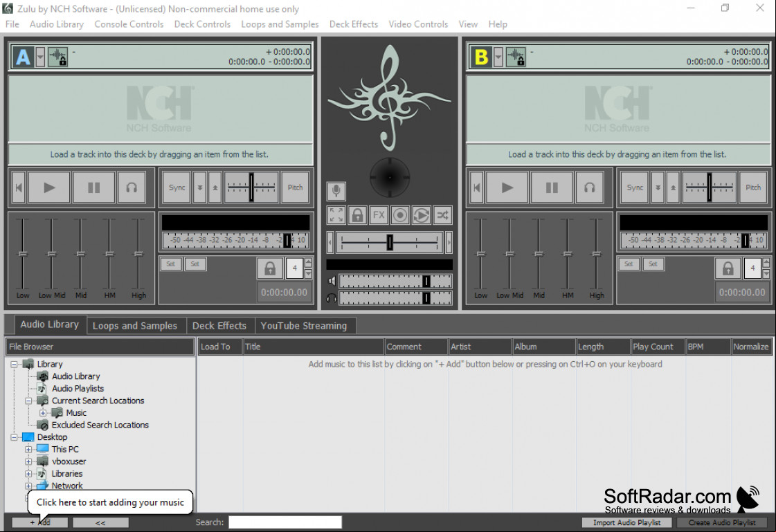Click Deck A Pitch button
The image size is (776, 532).
click(x=296, y=187)
